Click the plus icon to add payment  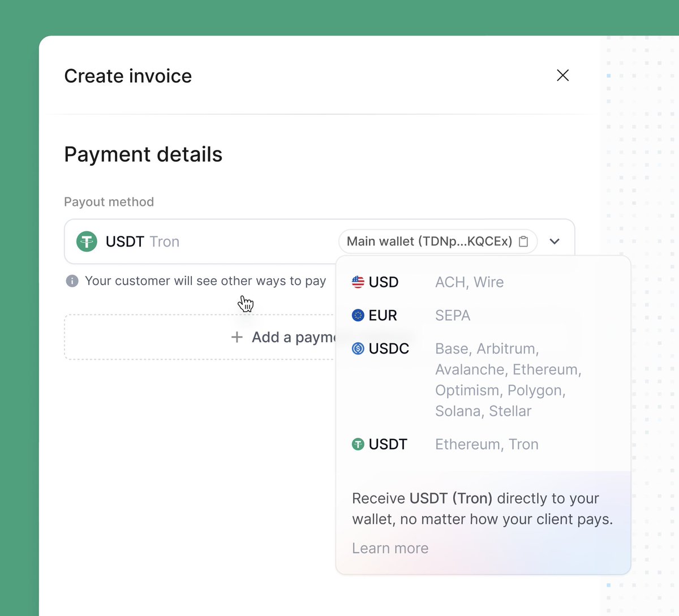point(237,337)
